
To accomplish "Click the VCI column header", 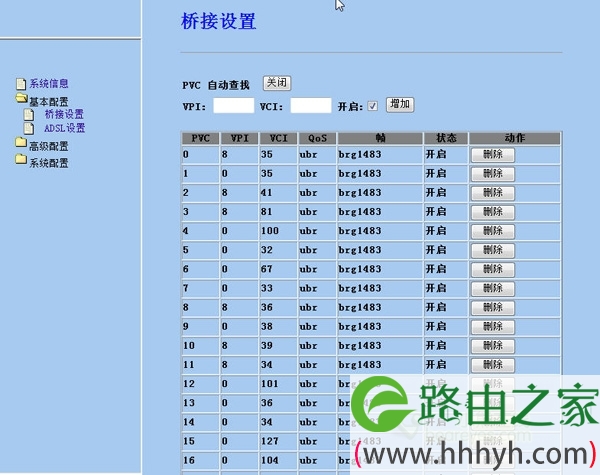I will click(279, 138).
